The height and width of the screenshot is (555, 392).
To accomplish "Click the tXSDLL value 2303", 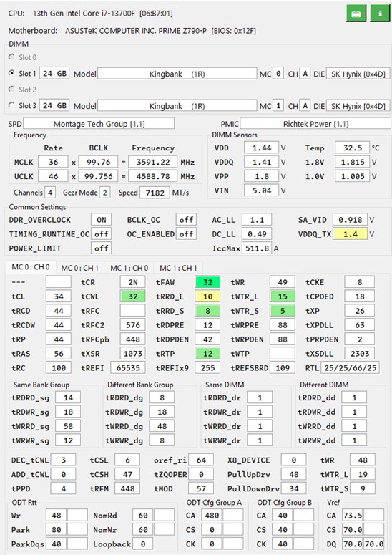I will click(x=360, y=353).
